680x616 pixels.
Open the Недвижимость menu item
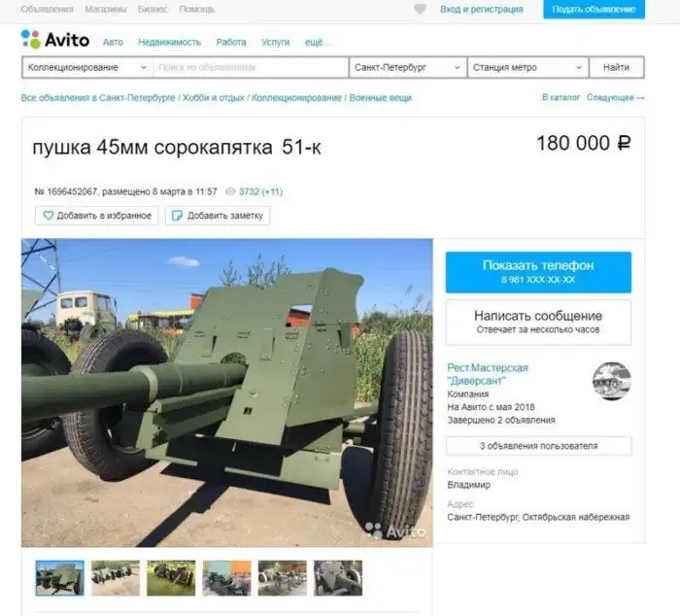click(170, 42)
